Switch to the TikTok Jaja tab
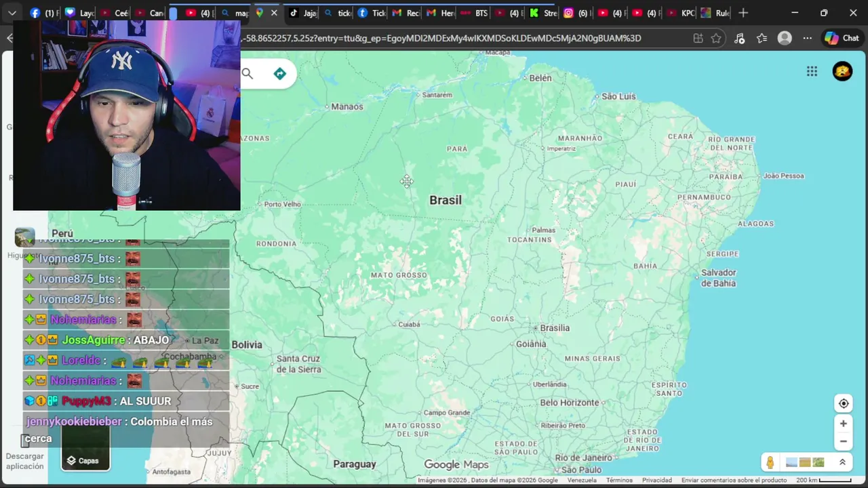 point(302,13)
